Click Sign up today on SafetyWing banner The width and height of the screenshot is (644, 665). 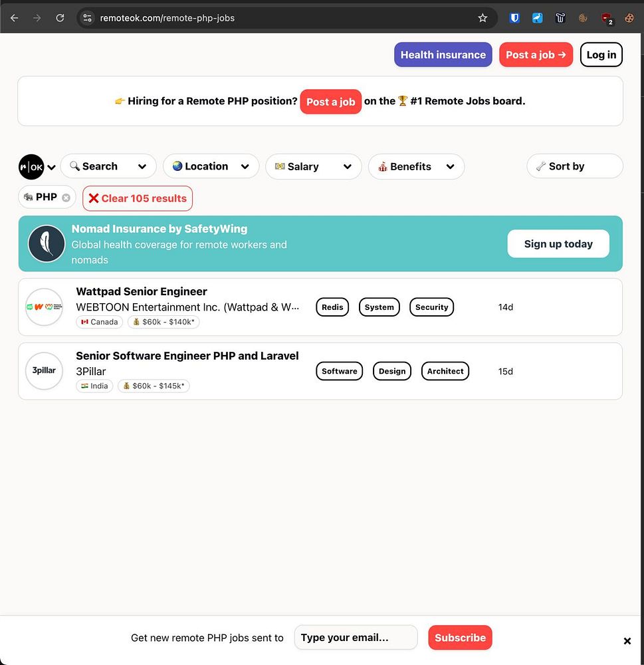point(558,243)
